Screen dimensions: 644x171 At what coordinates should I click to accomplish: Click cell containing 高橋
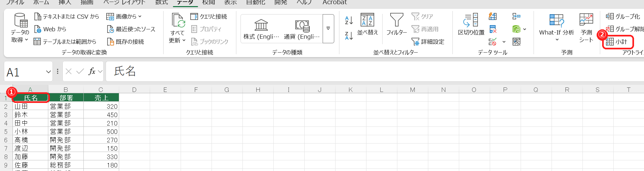[x=30, y=140]
